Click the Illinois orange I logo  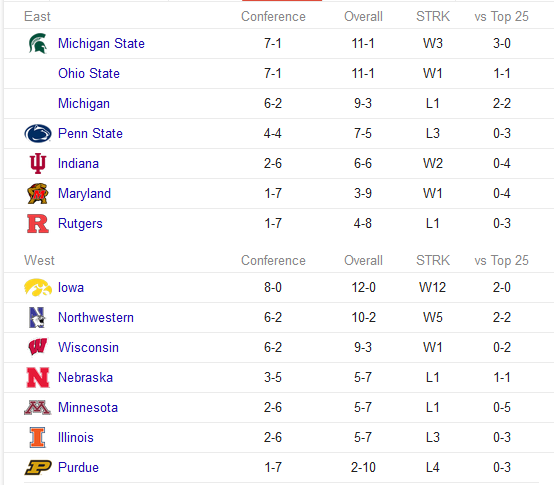coord(37,438)
